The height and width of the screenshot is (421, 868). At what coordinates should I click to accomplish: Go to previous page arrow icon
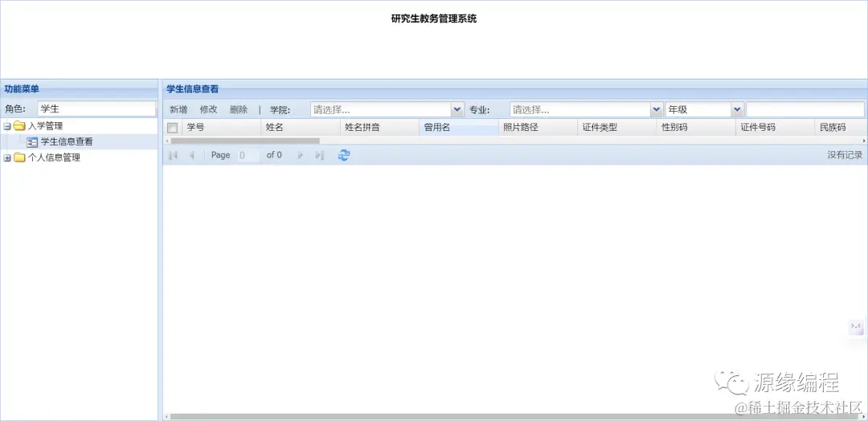click(191, 155)
